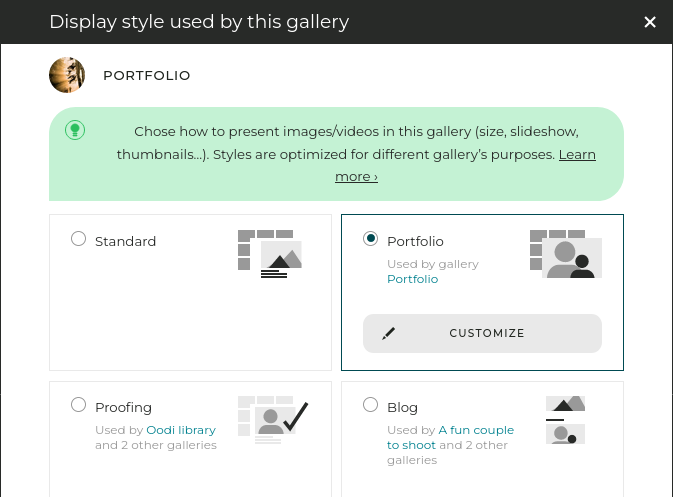Click the Blog style layout icon
673x497 pixels.
click(x=565, y=420)
